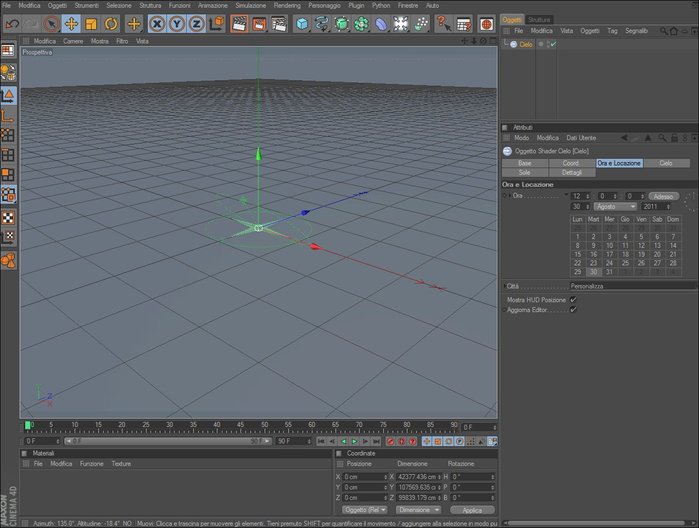Open the Personaggio menu
The height and width of the screenshot is (528, 699).
click(324, 5)
